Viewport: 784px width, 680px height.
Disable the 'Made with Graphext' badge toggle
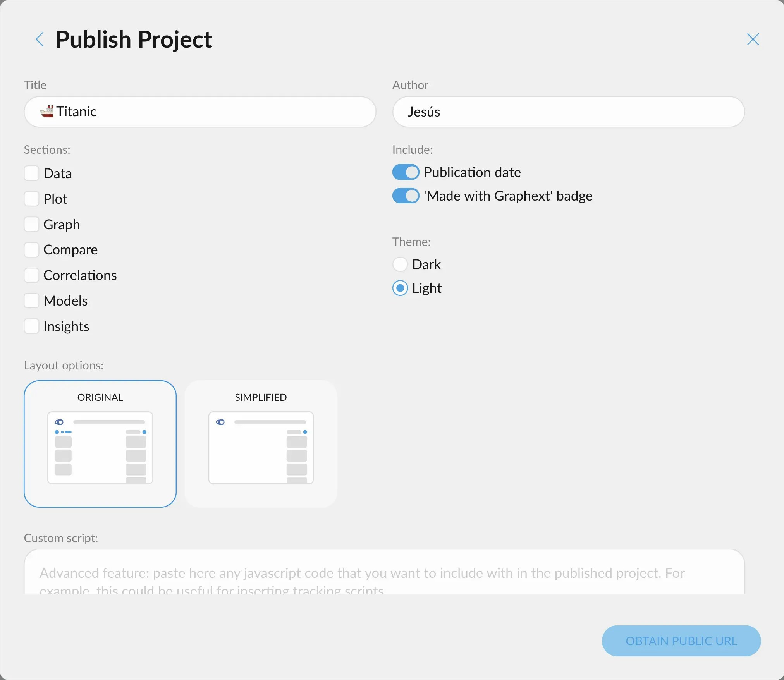[x=406, y=196]
